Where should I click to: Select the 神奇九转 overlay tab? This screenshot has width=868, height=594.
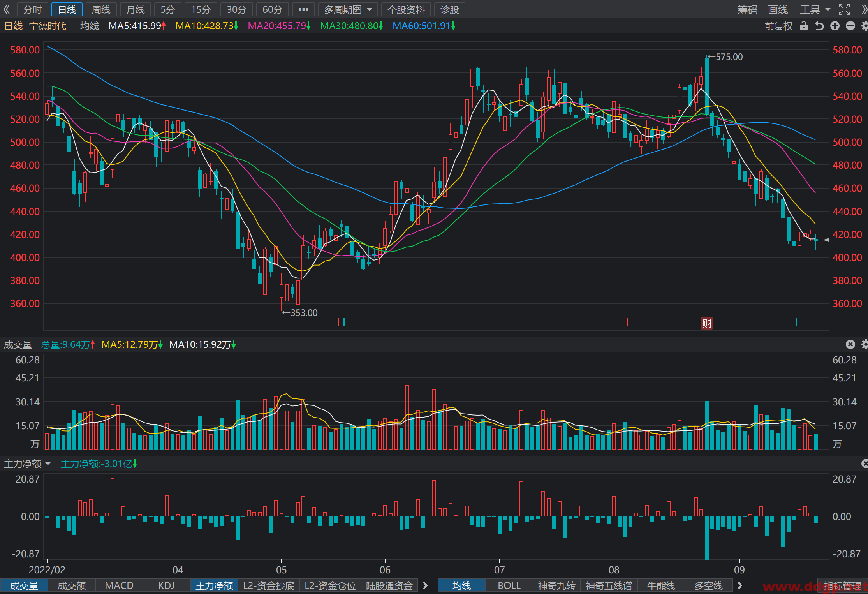tap(557, 585)
